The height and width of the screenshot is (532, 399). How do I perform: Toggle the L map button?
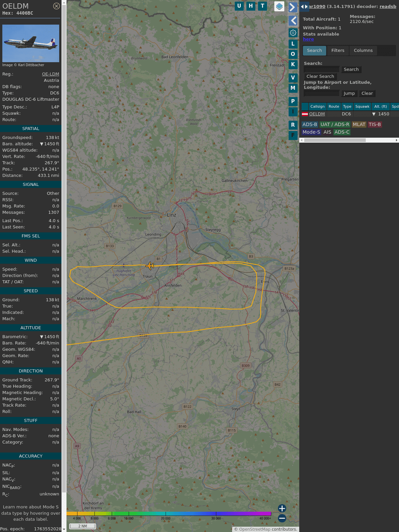pyautogui.click(x=293, y=44)
